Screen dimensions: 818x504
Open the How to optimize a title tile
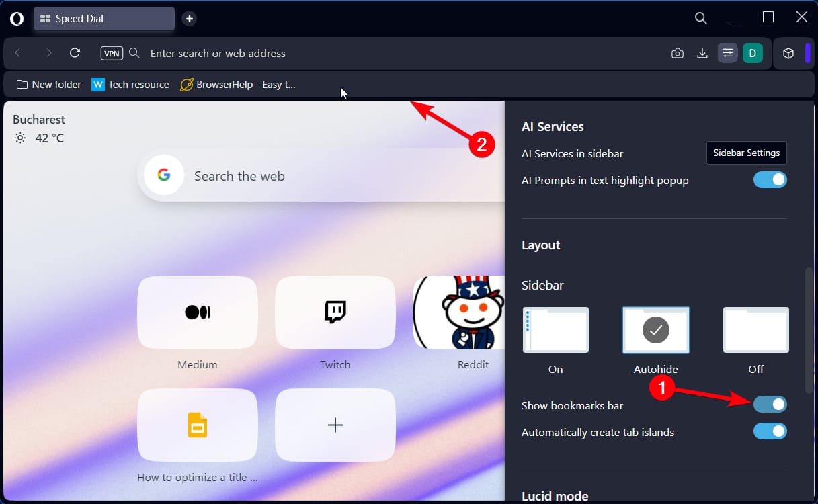pyautogui.click(x=198, y=425)
